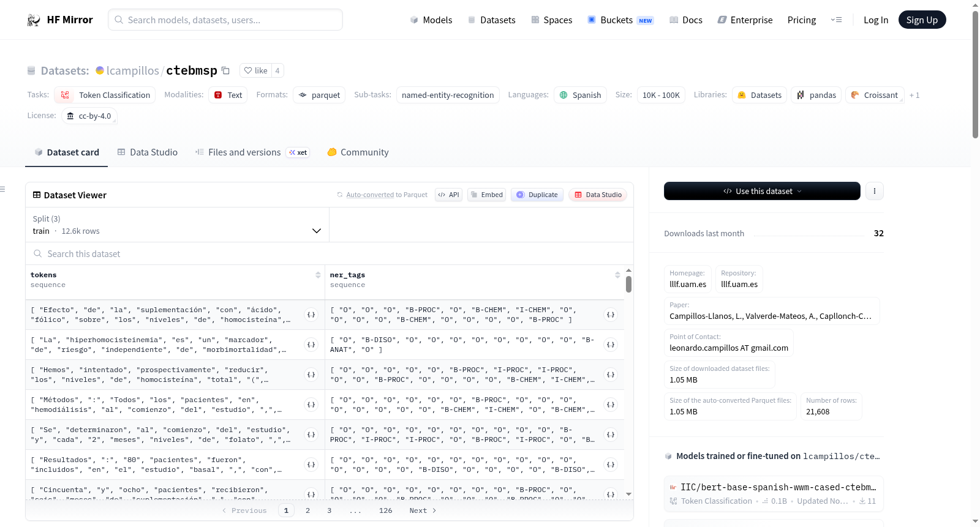Open Data Studio from the viewer header

tap(598, 195)
